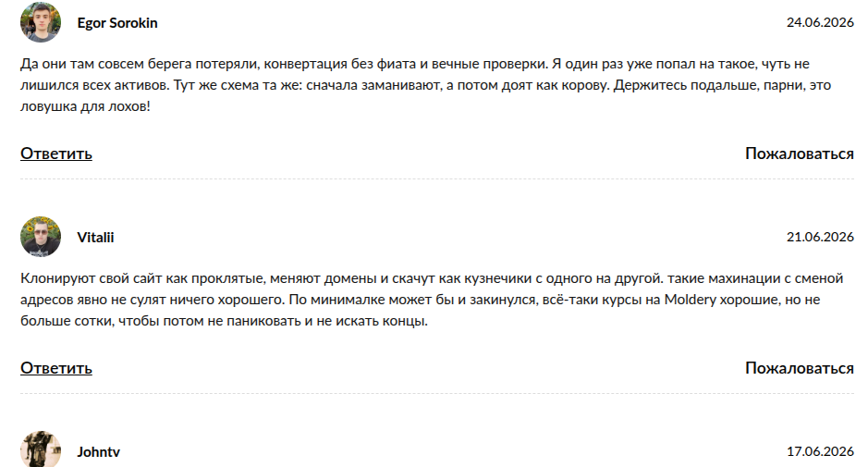Report Vitalii's comment with Пожаловаться
This screenshot has width=868, height=467.
coord(800,368)
